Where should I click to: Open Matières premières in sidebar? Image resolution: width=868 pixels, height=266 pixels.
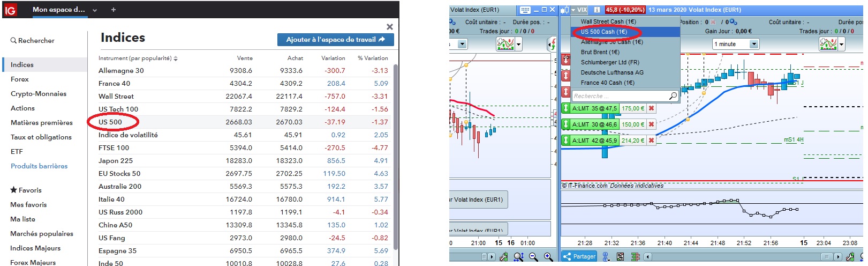click(42, 122)
